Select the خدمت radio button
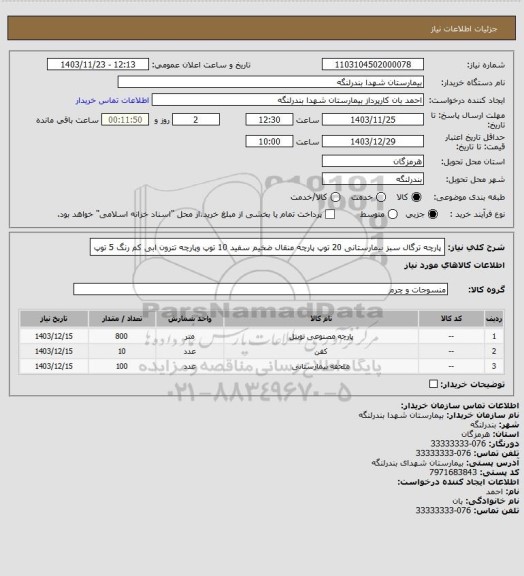Screen dimensions: 524x576 pos(381,197)
